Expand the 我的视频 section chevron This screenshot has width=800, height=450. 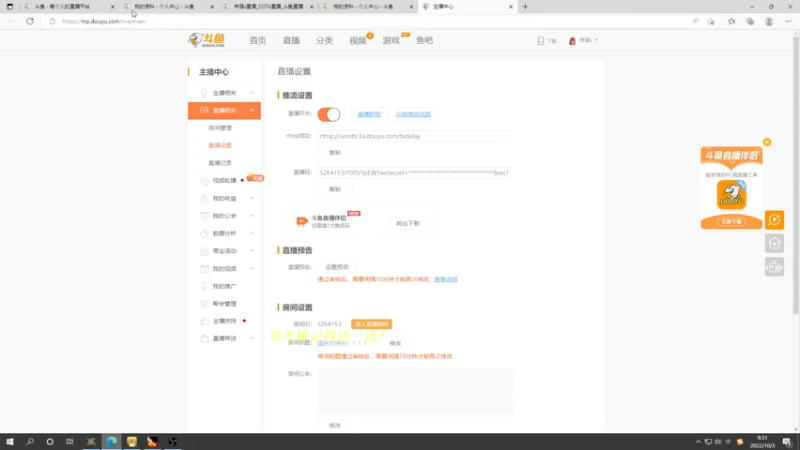coord(252,268)
